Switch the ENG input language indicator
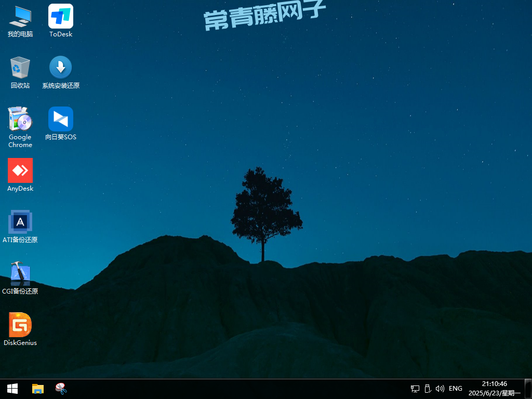532x399 pixels. (x=456, y=389)
